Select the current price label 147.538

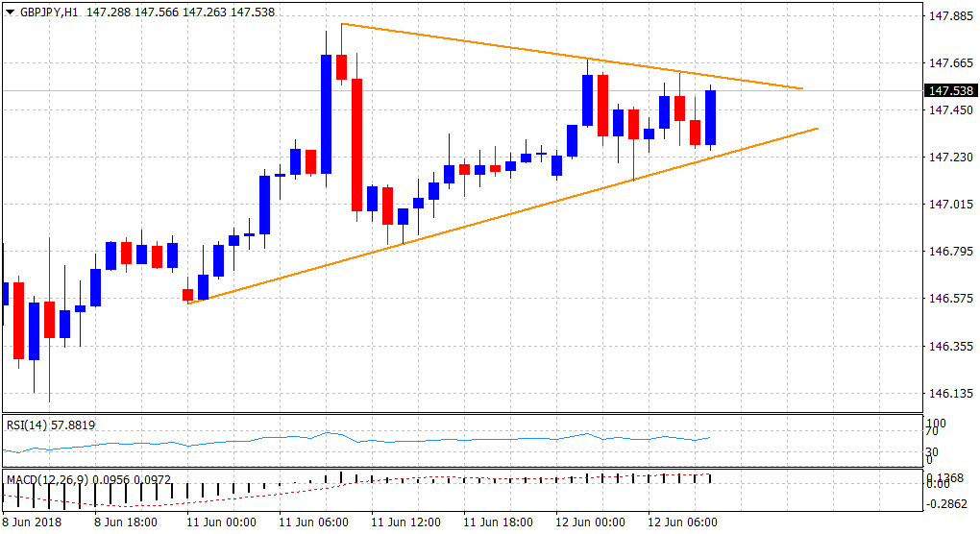pos(951,90)
